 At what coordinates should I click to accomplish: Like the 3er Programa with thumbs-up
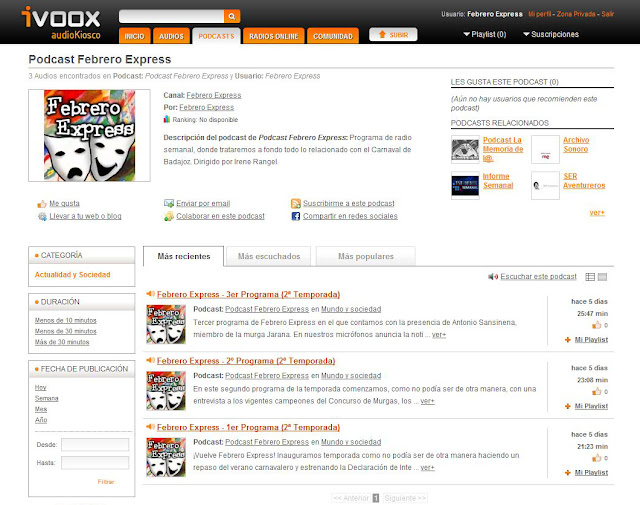click(596, 325)
